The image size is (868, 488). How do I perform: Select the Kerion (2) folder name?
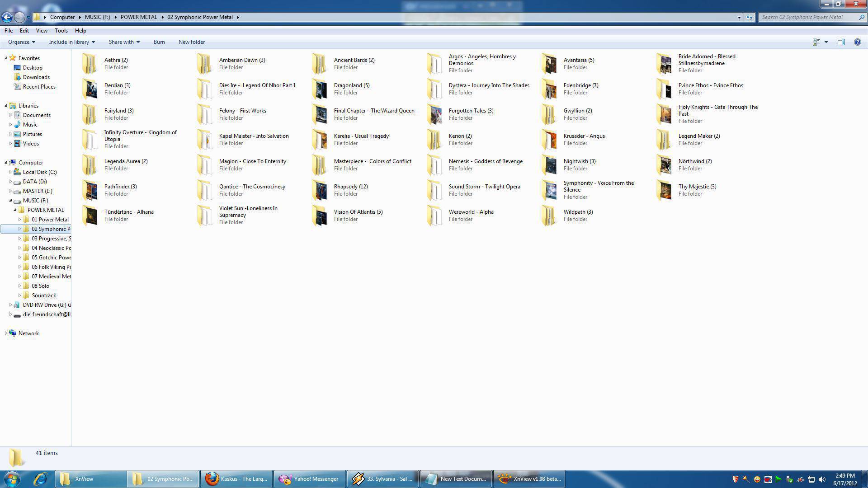[460, 136]
